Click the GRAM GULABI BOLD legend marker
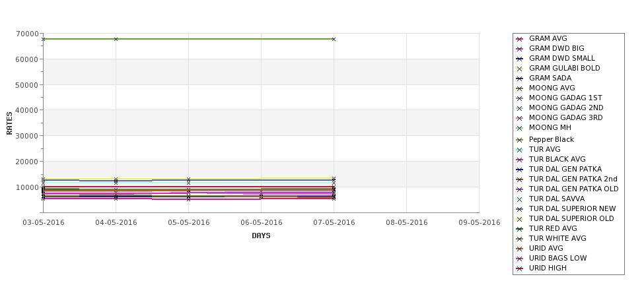 click(x=519, y=69)
